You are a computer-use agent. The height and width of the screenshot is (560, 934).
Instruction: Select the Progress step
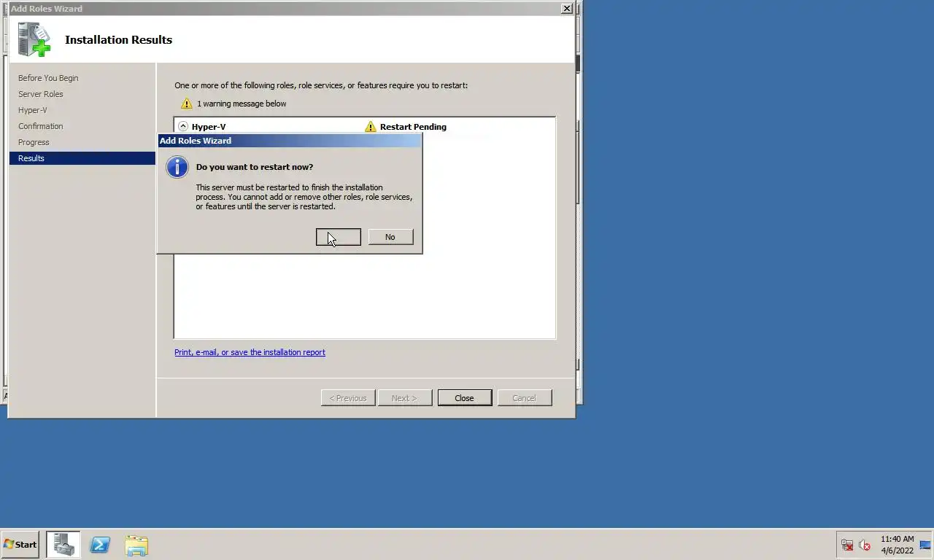tap(34, 142)
